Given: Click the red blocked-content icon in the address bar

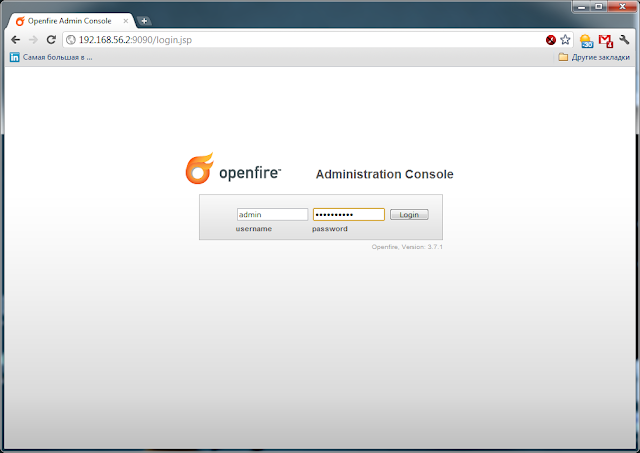Looking at the screenshot, I should click(x=551, y=40).
